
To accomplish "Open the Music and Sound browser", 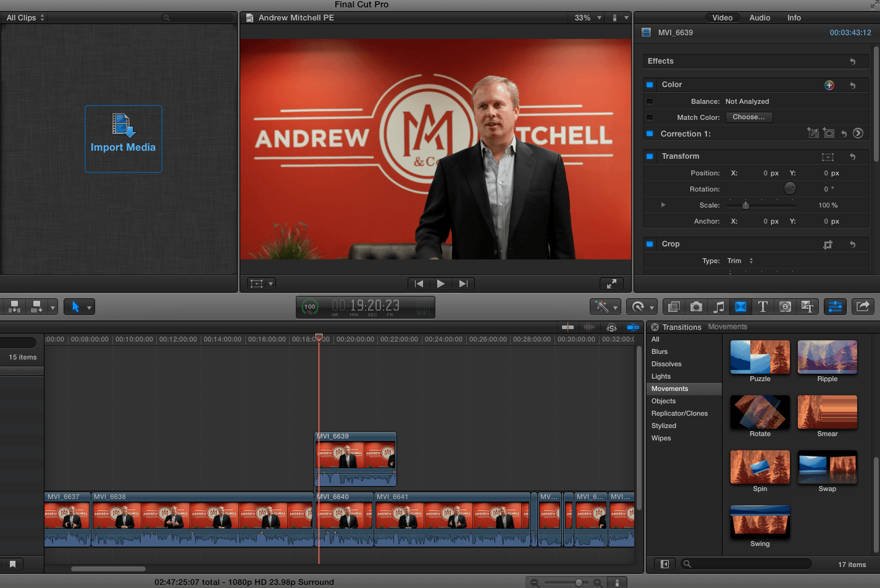I will click(718, 306).
